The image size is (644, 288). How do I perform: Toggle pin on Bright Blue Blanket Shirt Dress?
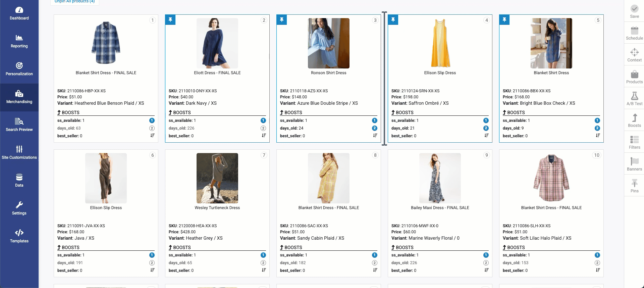pos(504,20)
